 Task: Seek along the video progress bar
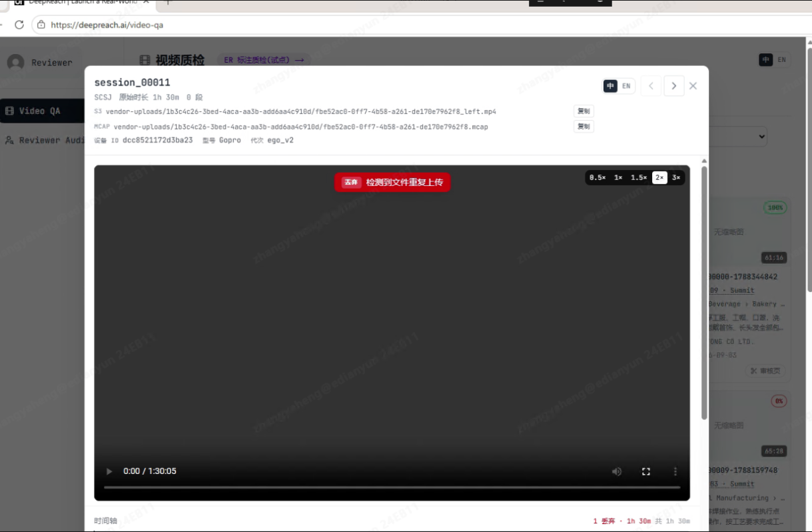coord(392,488)
